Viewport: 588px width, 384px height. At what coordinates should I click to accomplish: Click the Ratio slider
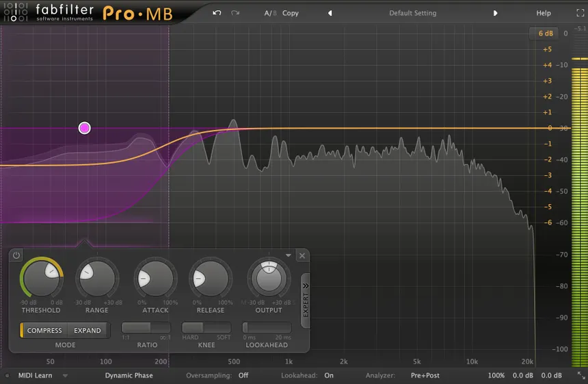(x=146, y=327)
